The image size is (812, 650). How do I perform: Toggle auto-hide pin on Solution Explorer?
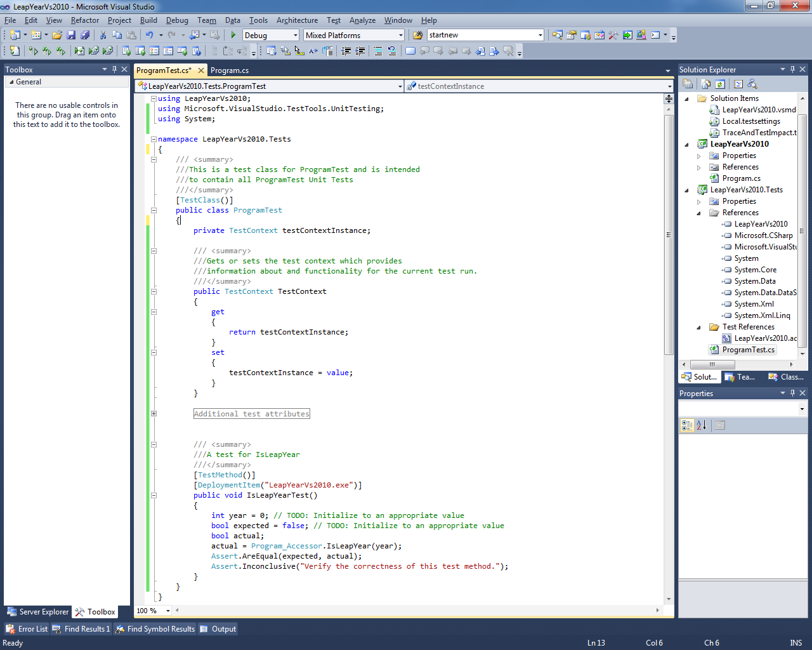pos(792,69)
